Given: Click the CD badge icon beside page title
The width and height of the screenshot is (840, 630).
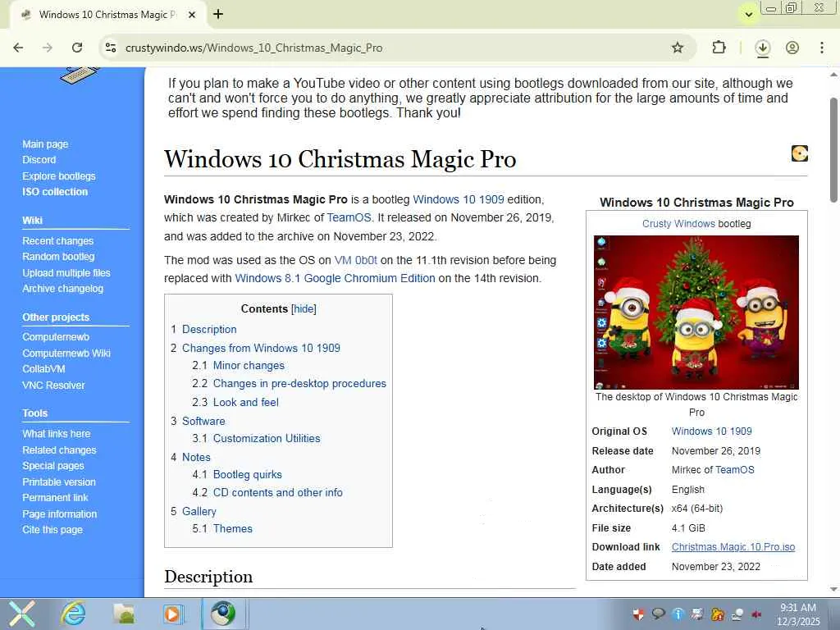Looking at the screenshot, I should pos(799,153).
